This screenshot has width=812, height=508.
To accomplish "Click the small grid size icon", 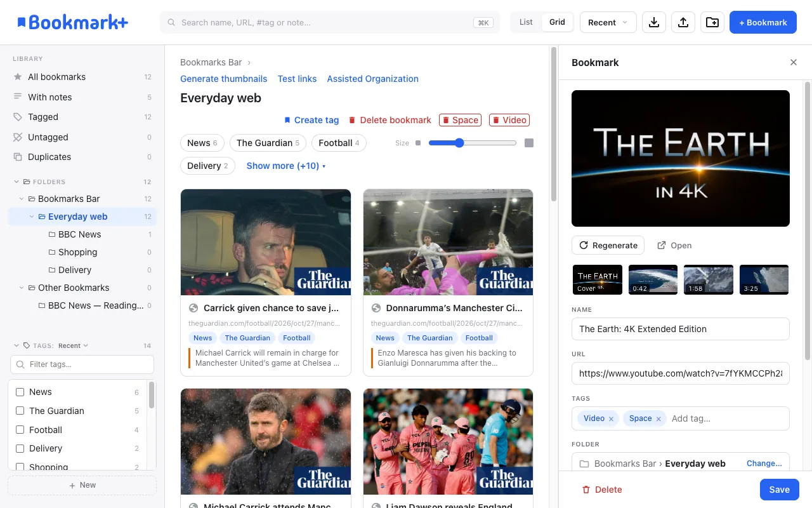I will pos(418,143).
